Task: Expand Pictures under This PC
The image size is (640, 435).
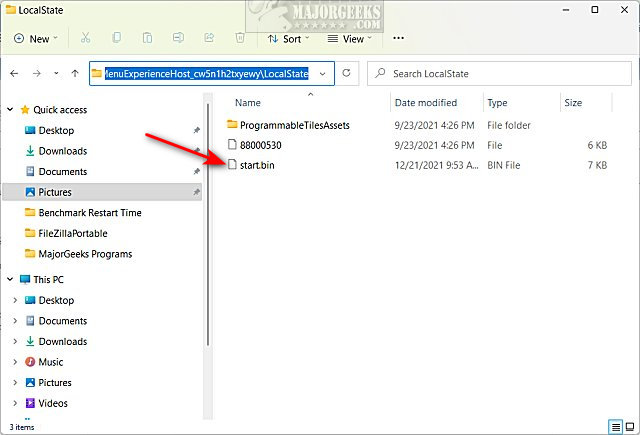Action: point(15,382)
